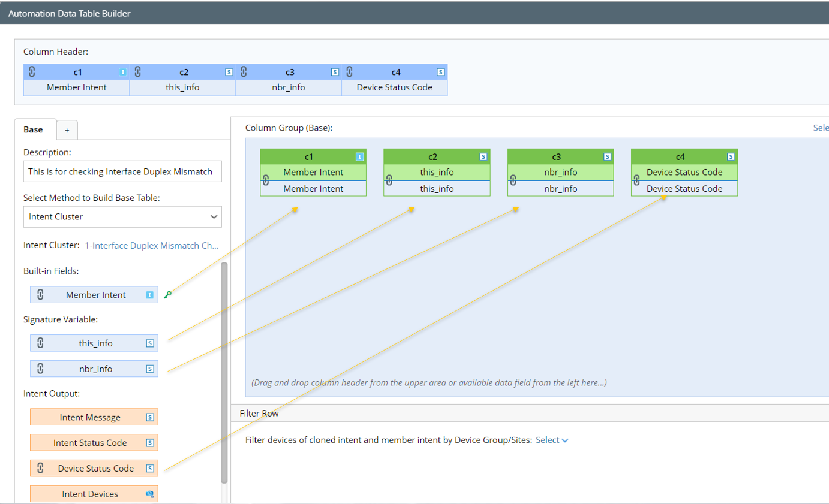Click link icon on this_info signature variable
The image size is (829, 504).
(41, 343)
